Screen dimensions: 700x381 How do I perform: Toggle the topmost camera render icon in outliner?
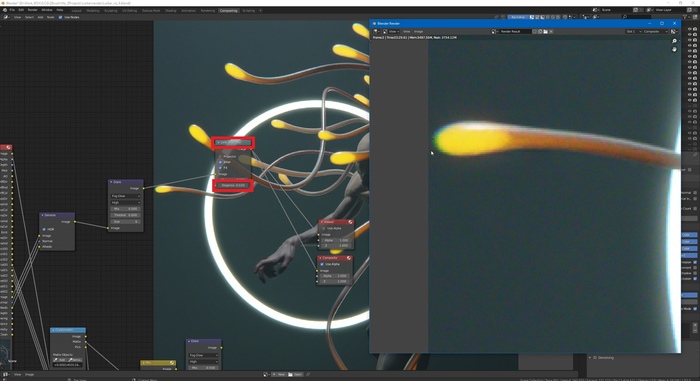point(695,29)
